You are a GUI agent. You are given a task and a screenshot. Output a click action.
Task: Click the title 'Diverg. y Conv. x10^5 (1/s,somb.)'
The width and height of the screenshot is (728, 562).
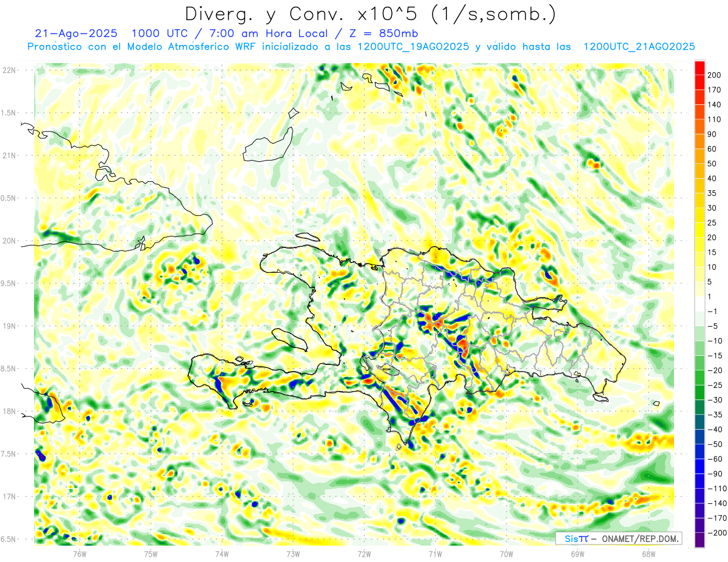tap(370, 13)
